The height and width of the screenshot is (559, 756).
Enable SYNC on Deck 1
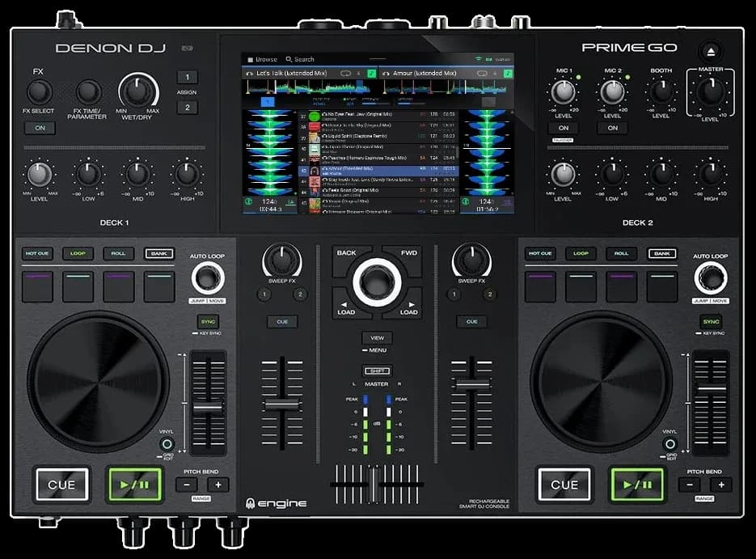pyautogui.click(x=209, y=322)
